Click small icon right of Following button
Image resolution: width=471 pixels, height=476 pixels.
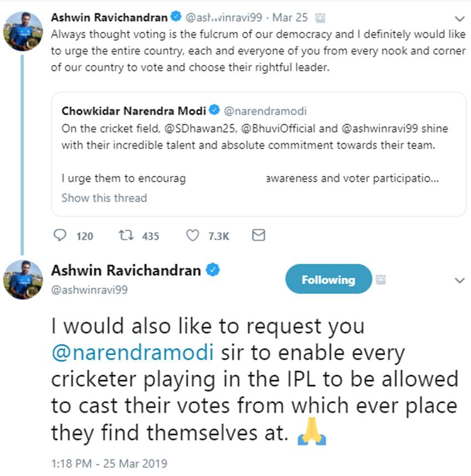(381, 280)
